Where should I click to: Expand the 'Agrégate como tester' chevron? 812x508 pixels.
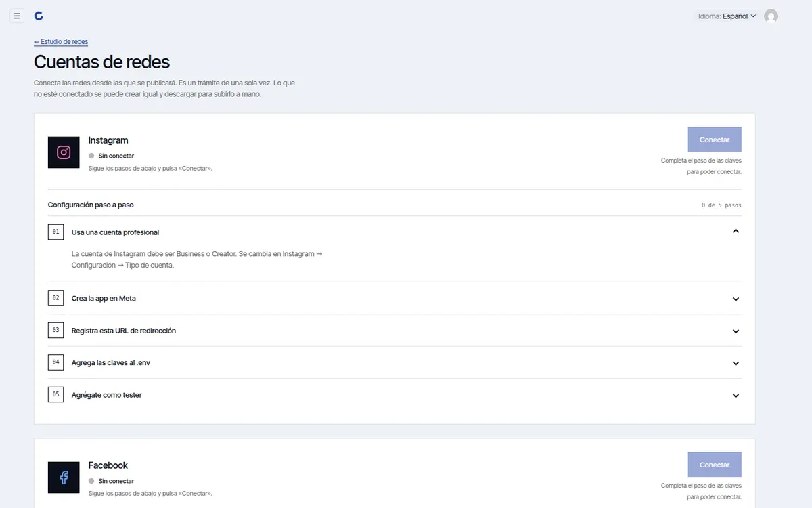click(x=736, y=396)
